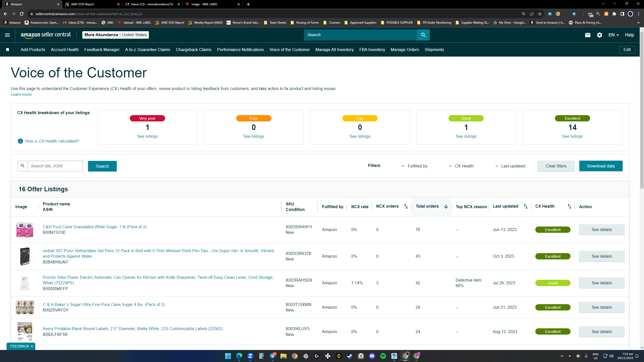The height and width of the screenshot is (362, 644).
Task: Click the magnifier icon beside Search title, ASIN
Action: point(23,166)
